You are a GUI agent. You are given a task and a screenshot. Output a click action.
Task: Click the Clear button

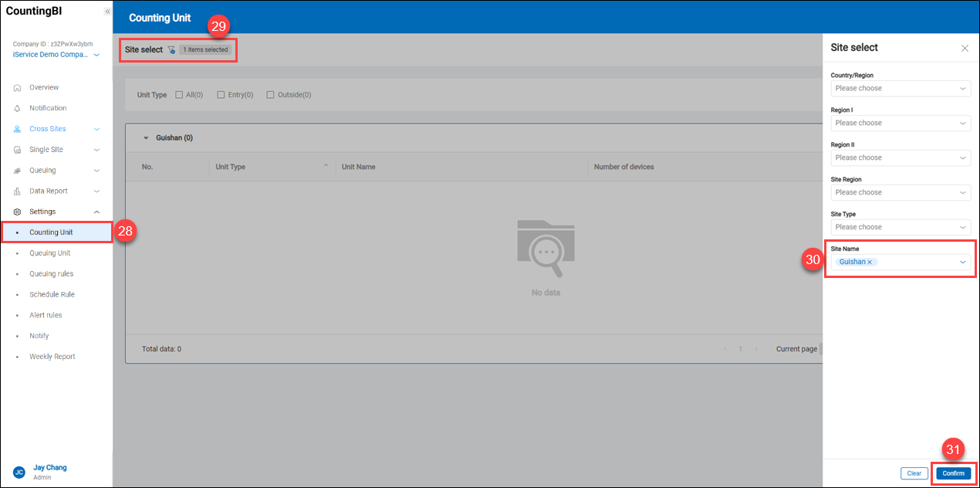pyautogui.click(x=914, y=473)
